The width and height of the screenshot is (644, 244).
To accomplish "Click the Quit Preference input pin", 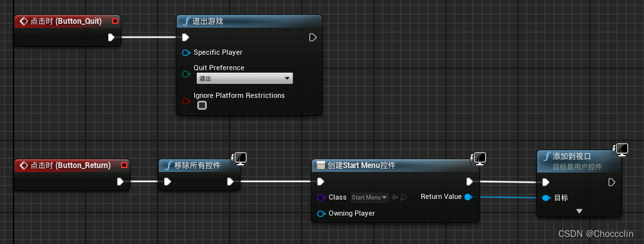I will click(x=186, y=74).
